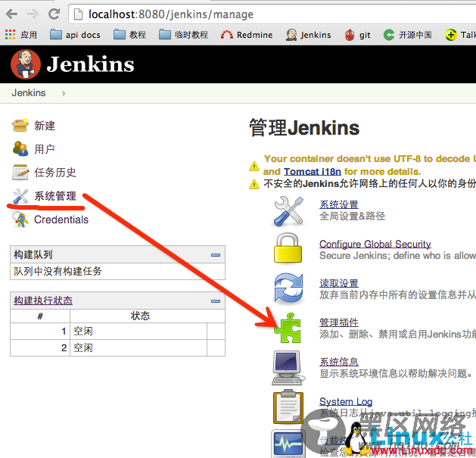This screenshot has width=476, height=458.
Task: Click the warning icon beside the UTF-8 message
Action: (x=254, y=166)
